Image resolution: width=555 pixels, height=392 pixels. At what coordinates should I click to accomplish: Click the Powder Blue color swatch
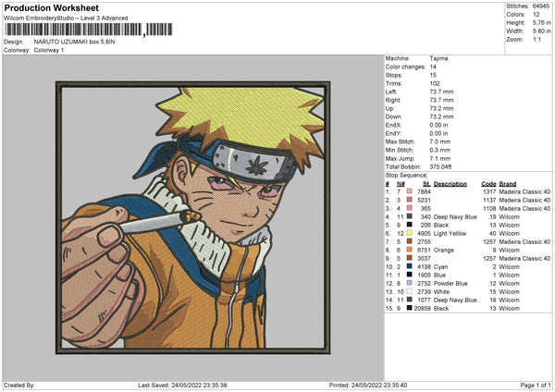tap(410, 283)
